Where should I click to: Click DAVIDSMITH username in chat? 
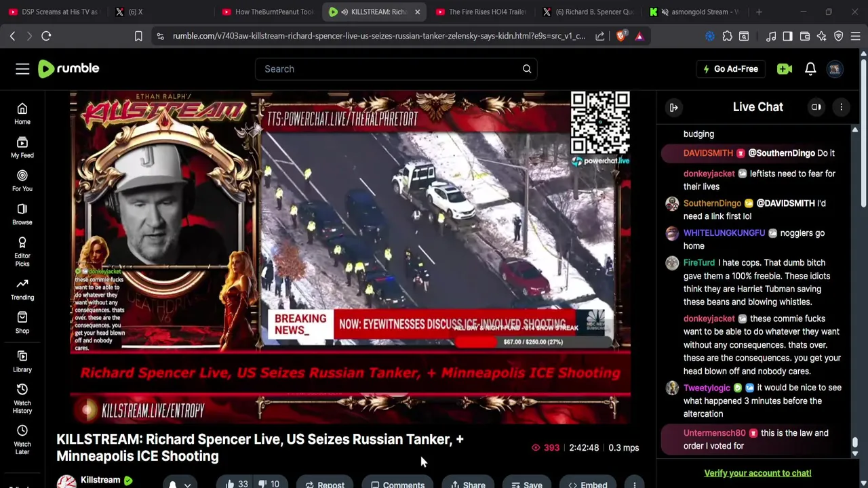pos(708,153)
